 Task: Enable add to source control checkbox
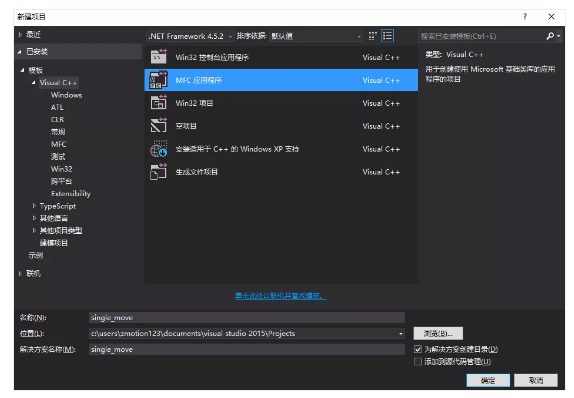[x=418, y=361]
